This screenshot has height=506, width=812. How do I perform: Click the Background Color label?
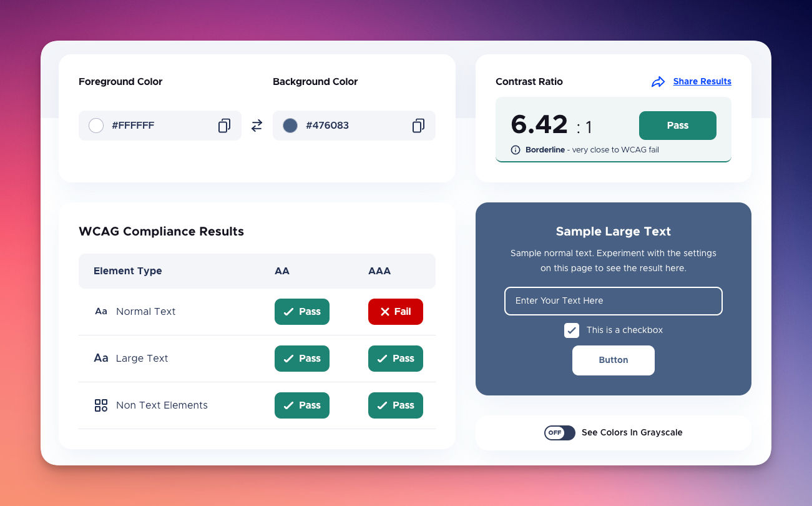click(315, 82)
